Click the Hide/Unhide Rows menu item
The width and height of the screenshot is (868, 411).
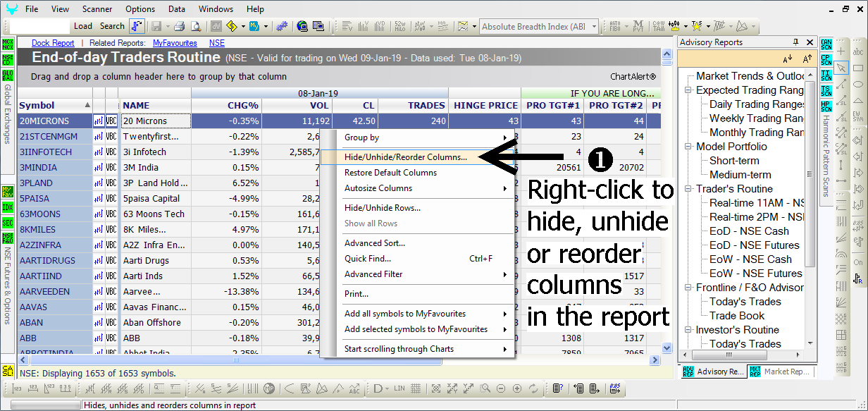[417, 208]
